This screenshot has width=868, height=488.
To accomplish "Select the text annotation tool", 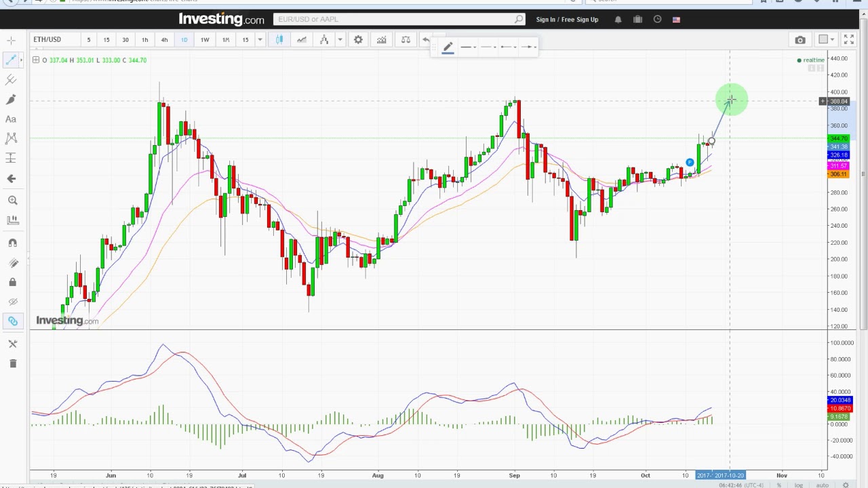I will (x=11, y=119).
